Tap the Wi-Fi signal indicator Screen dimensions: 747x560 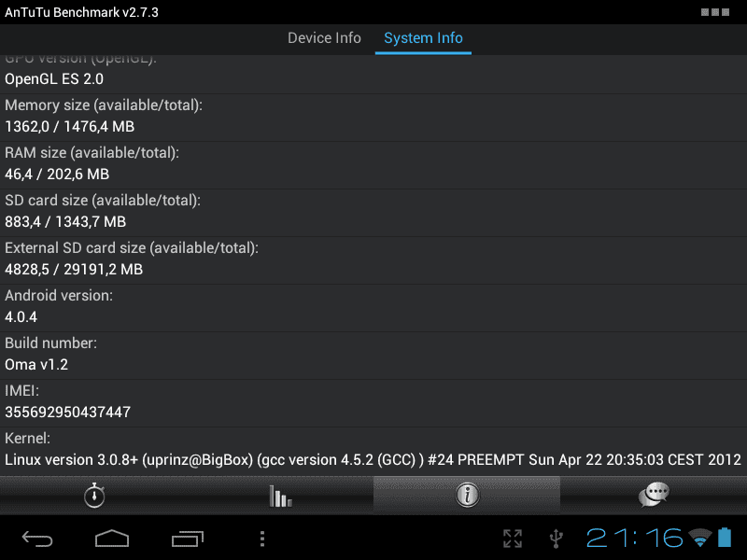point(699,538)
